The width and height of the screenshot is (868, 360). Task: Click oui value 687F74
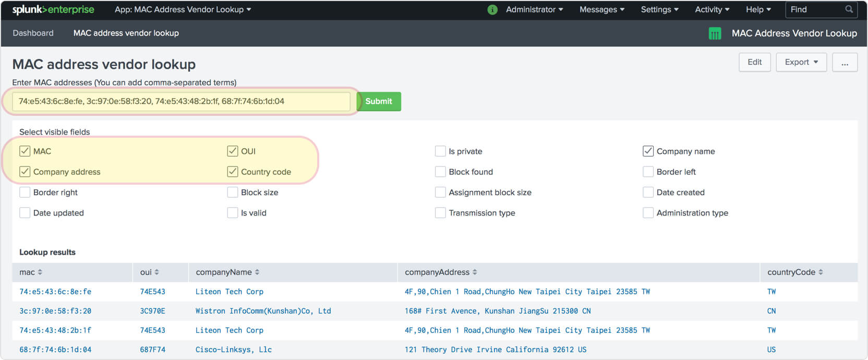[152, 350]
